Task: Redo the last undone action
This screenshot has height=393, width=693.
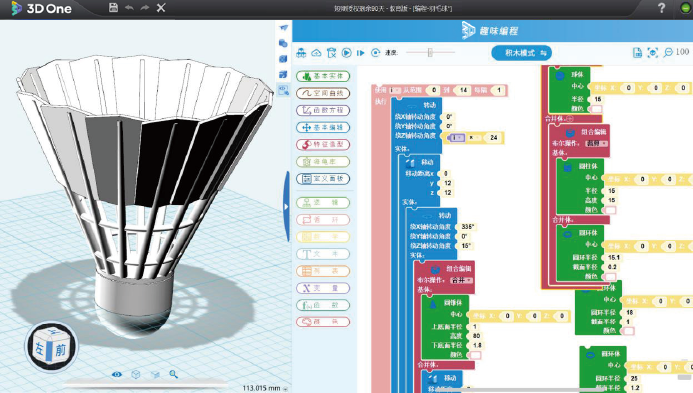Action: pos(145,8)
